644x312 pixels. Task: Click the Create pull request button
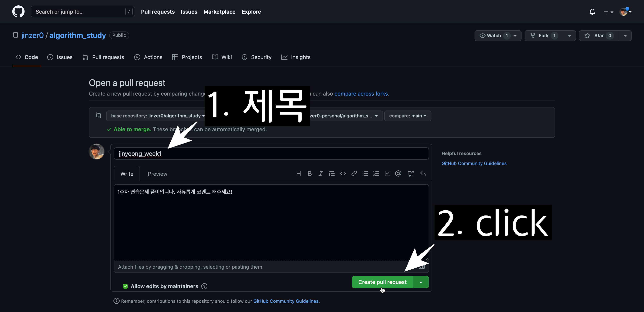click(382, 282)
